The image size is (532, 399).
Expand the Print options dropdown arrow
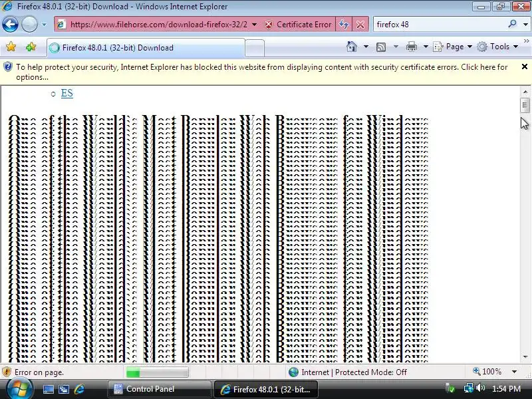pos(426,47)
